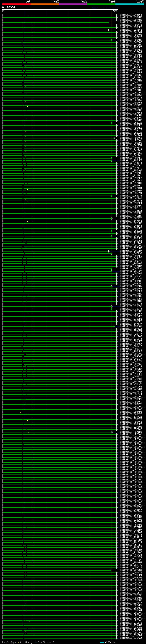
Task: Select label UniRef100_C5PAJ4
Action: click(x=131, y=63)
